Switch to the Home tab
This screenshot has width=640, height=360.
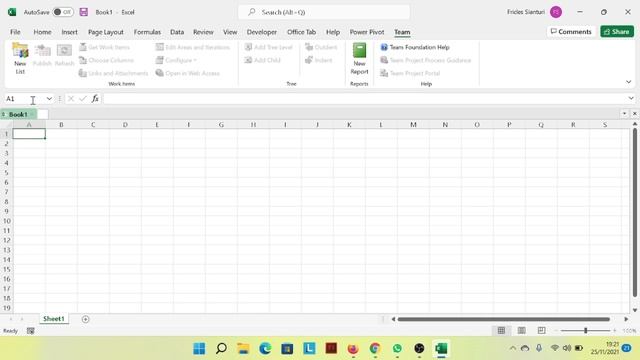coord(42,32)
